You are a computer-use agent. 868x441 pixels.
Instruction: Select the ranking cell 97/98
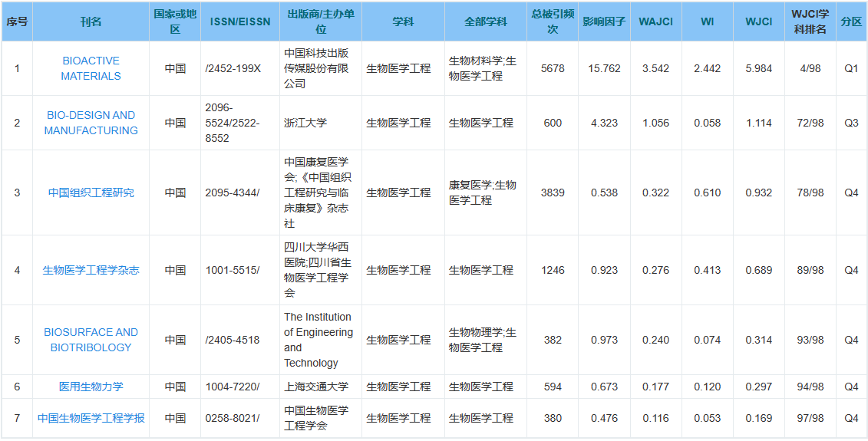point(810,418)
